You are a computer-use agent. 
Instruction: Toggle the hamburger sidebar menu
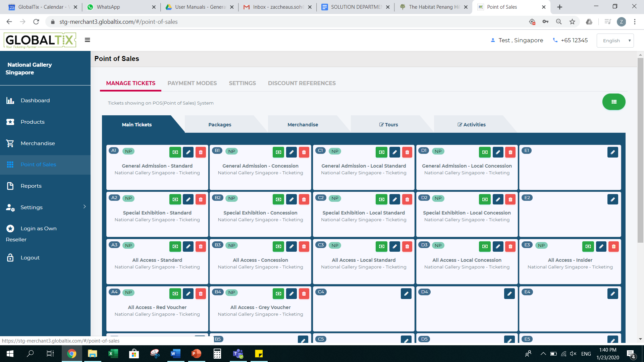pyautogui.click(x=88, y=40)
